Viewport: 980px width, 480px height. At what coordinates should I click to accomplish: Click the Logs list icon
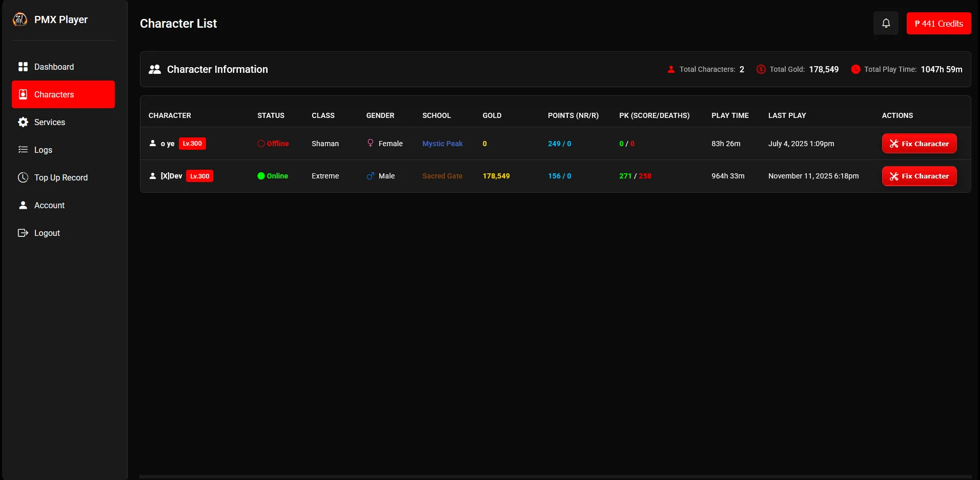(x=23, y=150)
